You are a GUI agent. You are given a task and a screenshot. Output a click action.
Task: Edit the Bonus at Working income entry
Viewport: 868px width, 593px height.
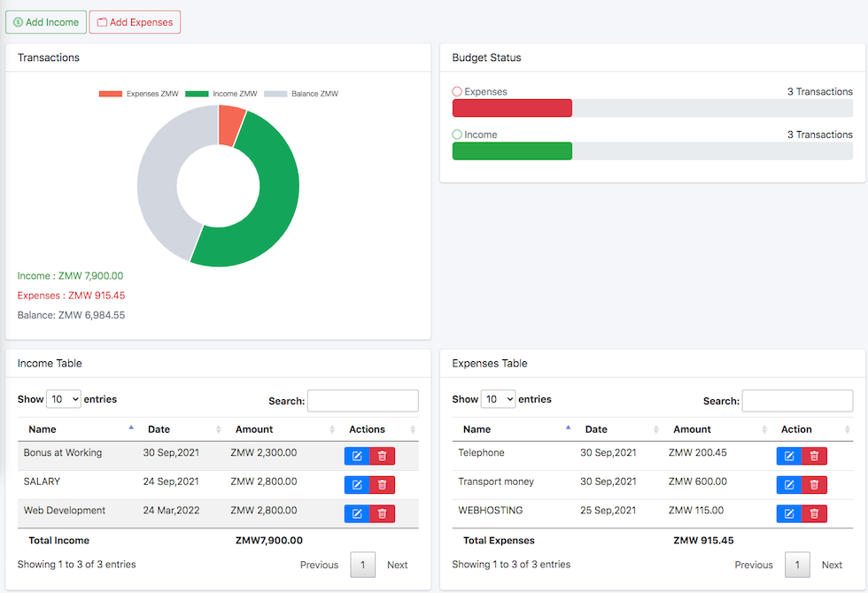coord(357,456)
